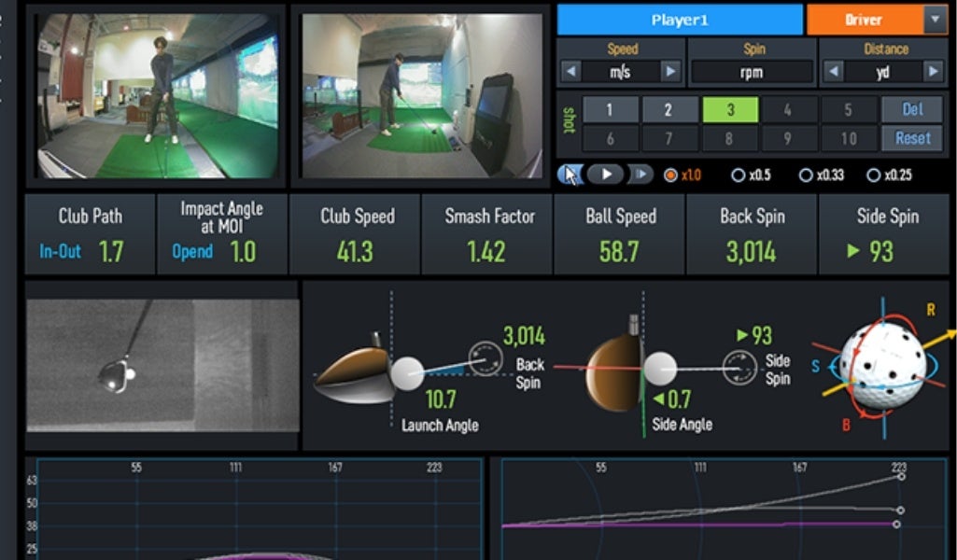Select x1.0 playback speed

pyautogui.click(x=683, y=175)
